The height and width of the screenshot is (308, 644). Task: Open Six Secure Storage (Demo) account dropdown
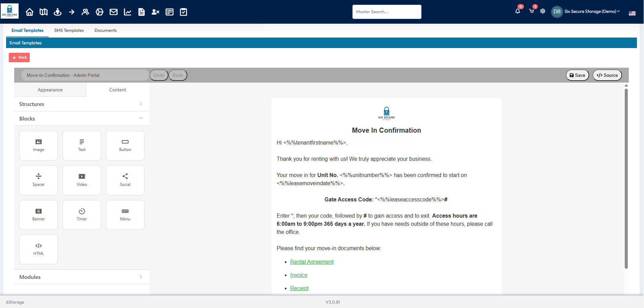coord(592,12)
